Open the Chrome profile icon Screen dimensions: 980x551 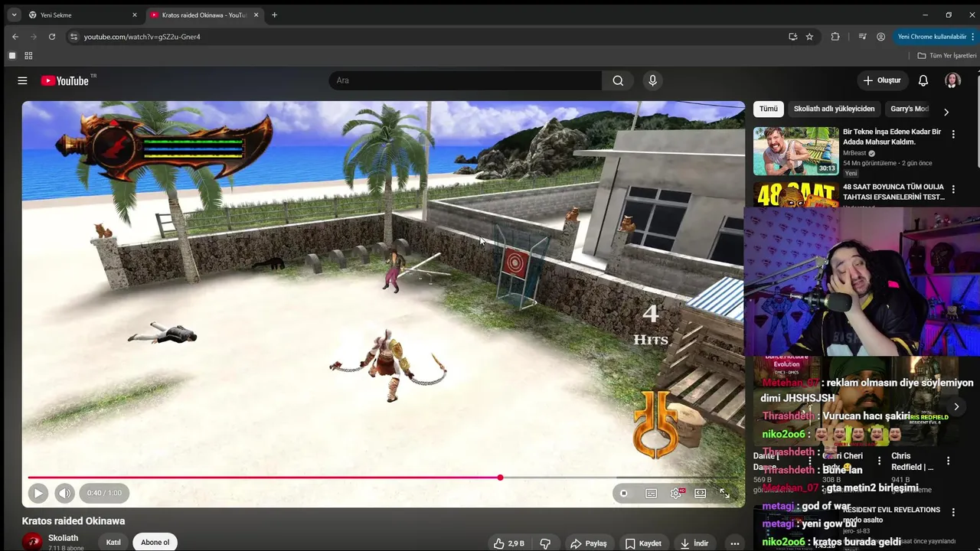pos(881,37)
